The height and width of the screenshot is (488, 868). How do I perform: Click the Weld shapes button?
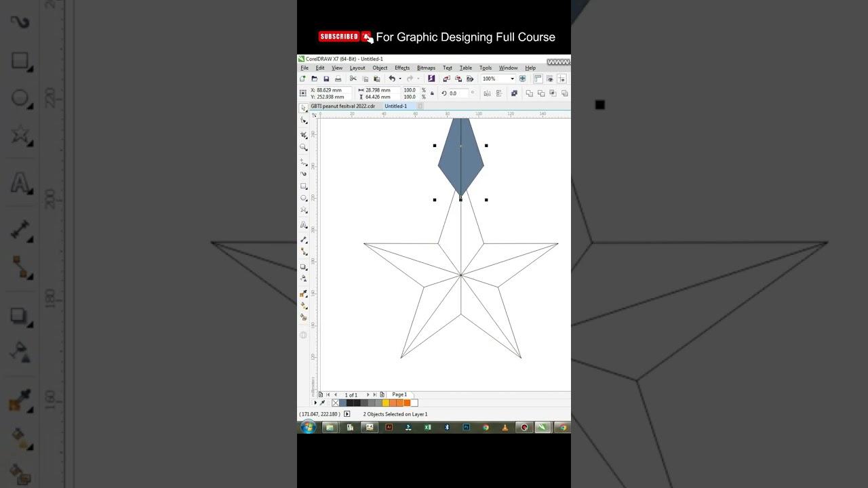tap(529, 94)
